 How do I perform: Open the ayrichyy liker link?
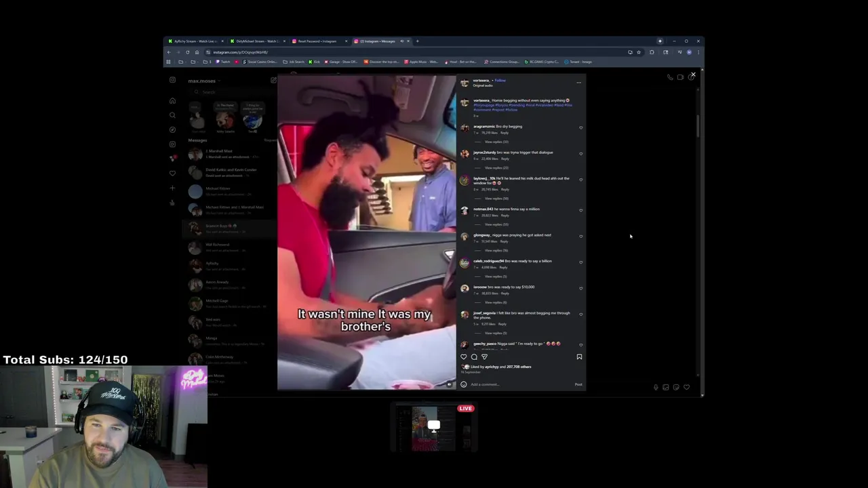[492, 367]
